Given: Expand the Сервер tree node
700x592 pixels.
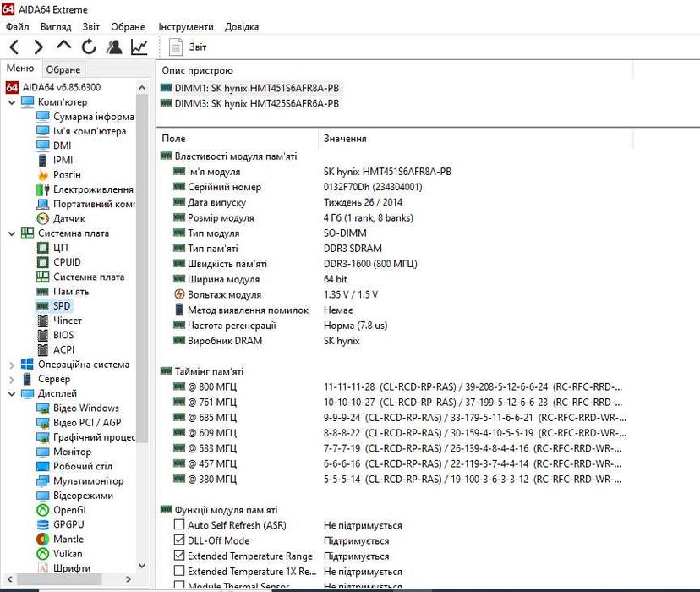Looking at the screenshot, I should (12, 380).
